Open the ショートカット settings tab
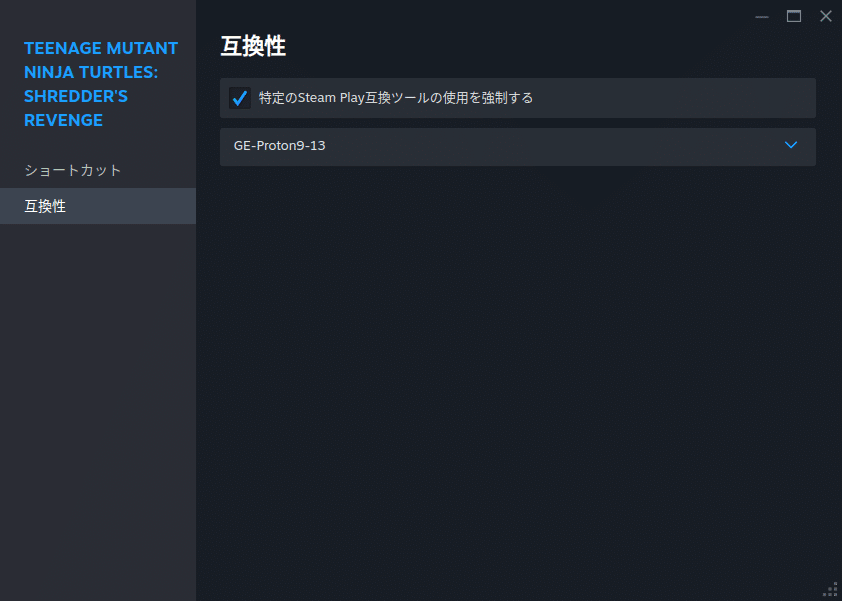This screenshot has width=842, height=601. click(x=98, y=170)
